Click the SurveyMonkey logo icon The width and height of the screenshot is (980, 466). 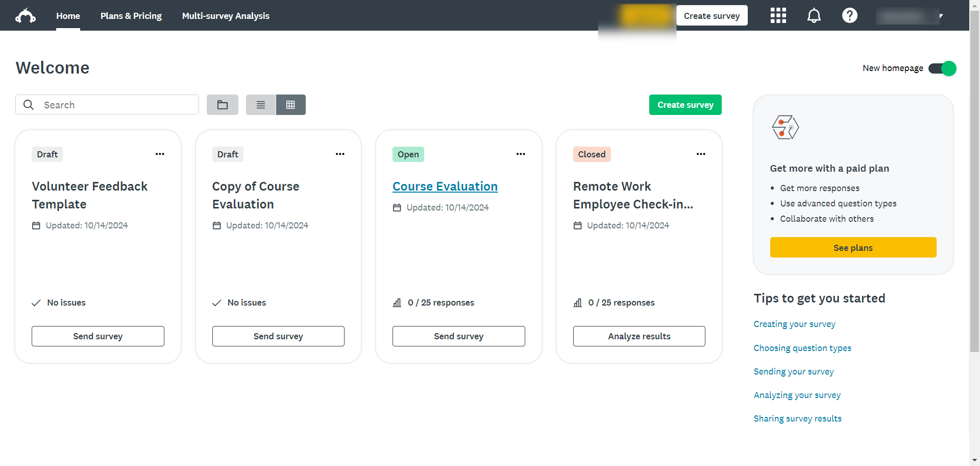(x=26, y=16)
